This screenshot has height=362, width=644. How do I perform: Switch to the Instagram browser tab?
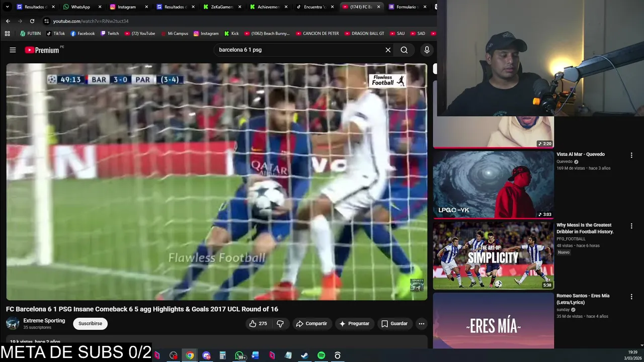[127, 7]
